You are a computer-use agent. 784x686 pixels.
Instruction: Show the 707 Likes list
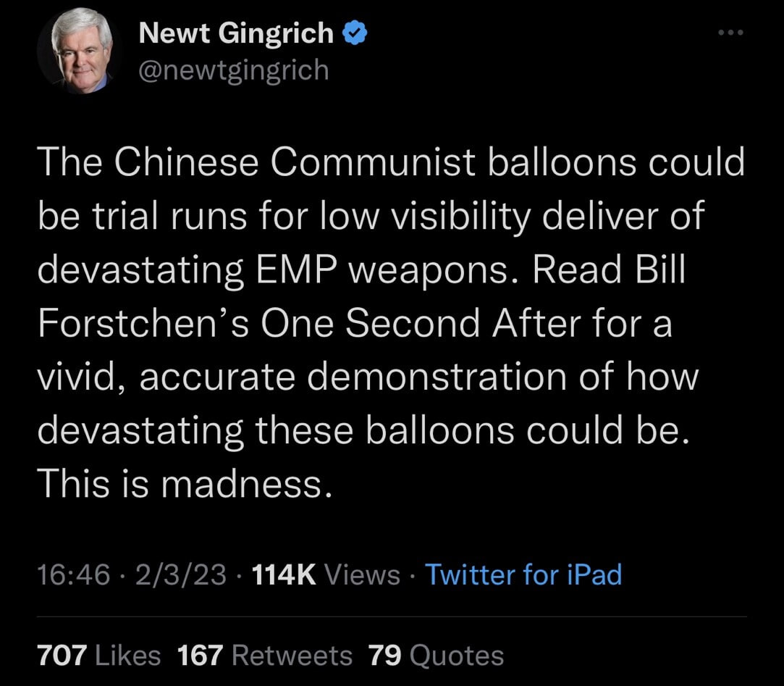tap(98, 656)
